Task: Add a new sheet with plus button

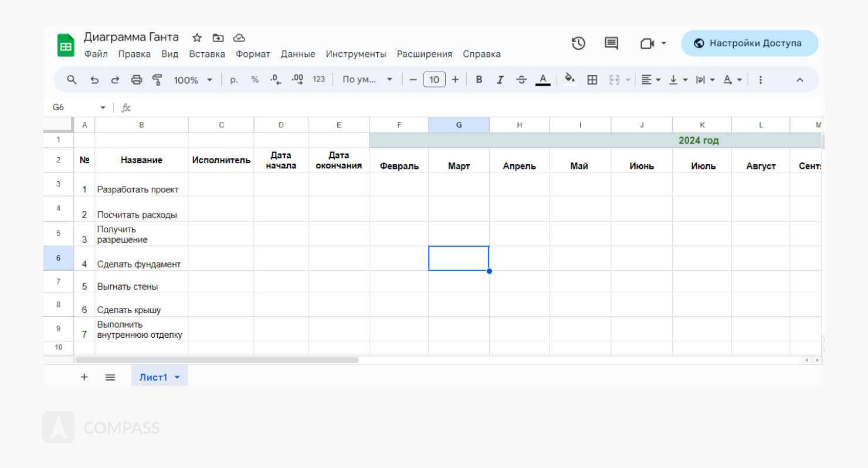Action: (x=84, y=377)
